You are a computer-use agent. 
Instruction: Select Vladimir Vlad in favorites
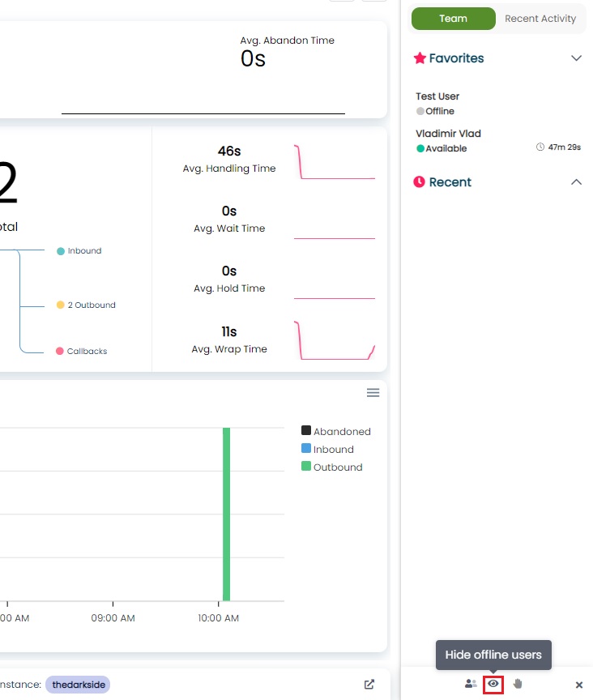click(448, 134)
